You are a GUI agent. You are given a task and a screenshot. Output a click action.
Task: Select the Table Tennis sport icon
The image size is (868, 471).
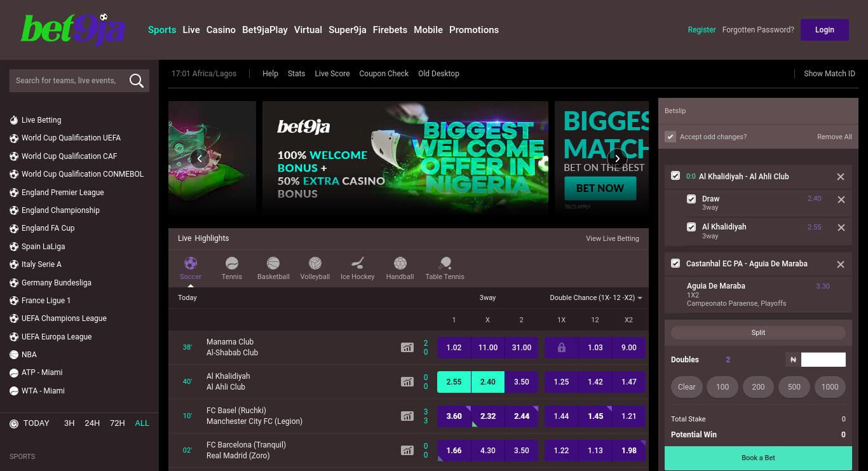[445, 263]
